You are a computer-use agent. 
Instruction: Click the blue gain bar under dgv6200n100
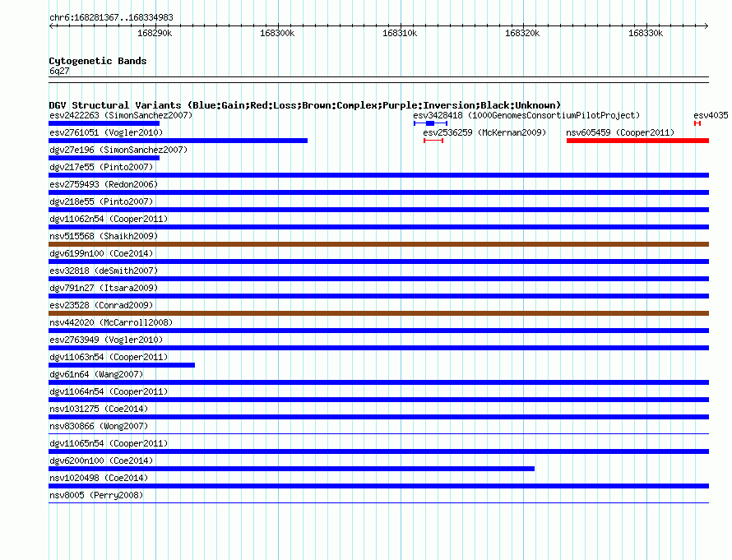pyautogui.click(x=291, y=469)
